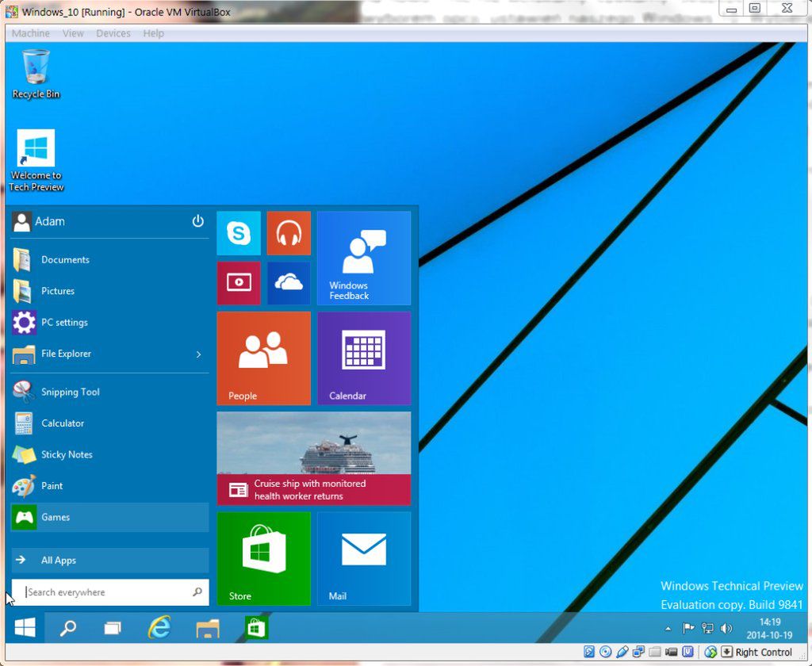812x666 pixels.
Task: Open the VirtualBox Help menu
Action: [x=153, y=33]
